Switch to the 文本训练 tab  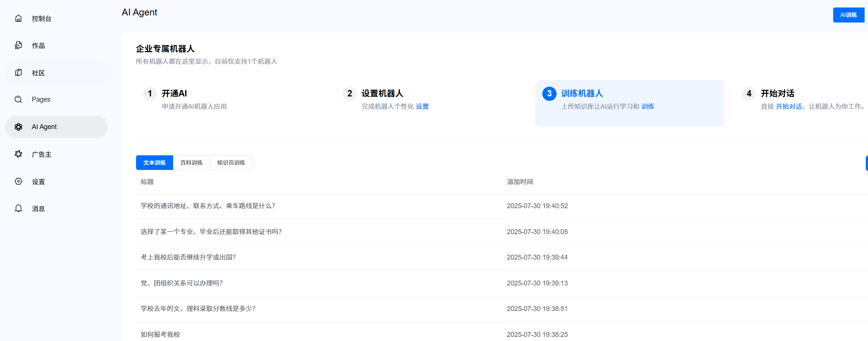point(154,163)
